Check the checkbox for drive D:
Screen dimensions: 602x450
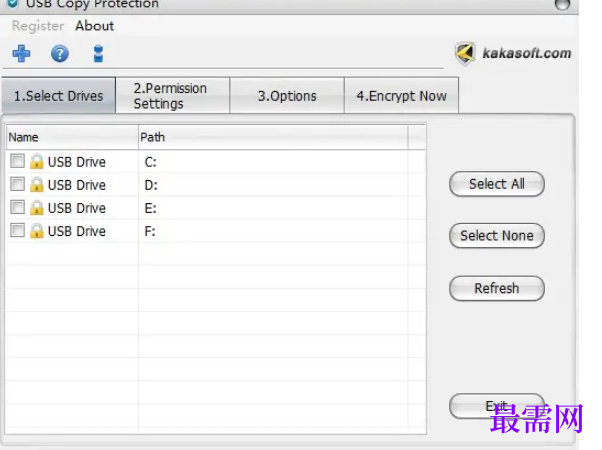[x=17, y=184]
